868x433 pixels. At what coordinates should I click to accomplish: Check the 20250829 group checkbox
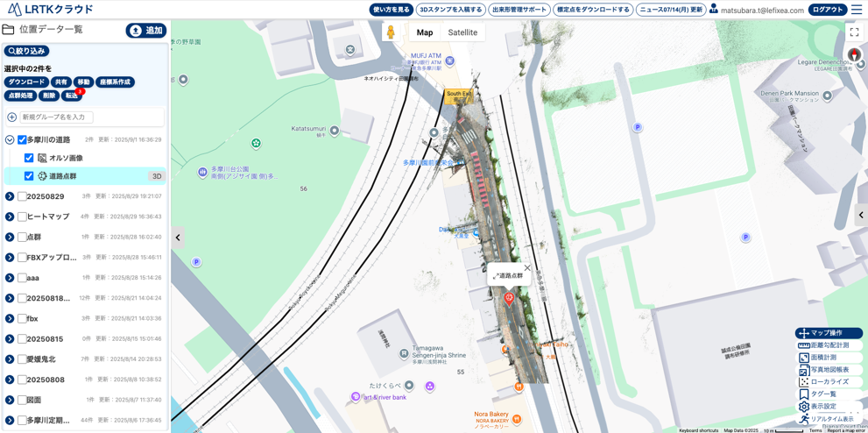22,196
